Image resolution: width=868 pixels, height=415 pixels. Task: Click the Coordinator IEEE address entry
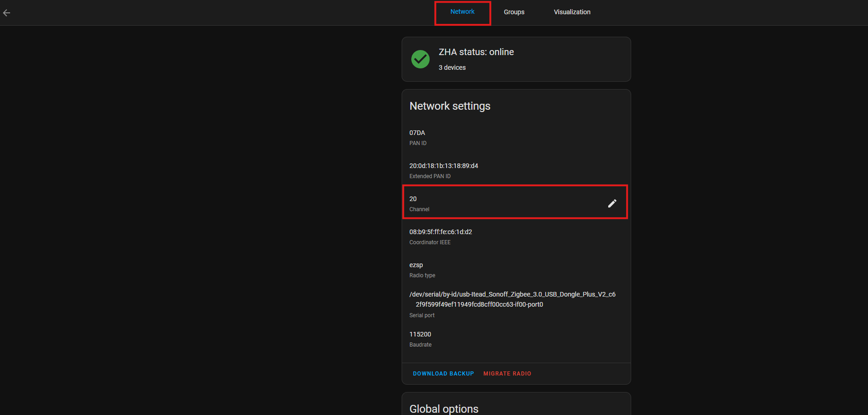[x=441, y=236]
